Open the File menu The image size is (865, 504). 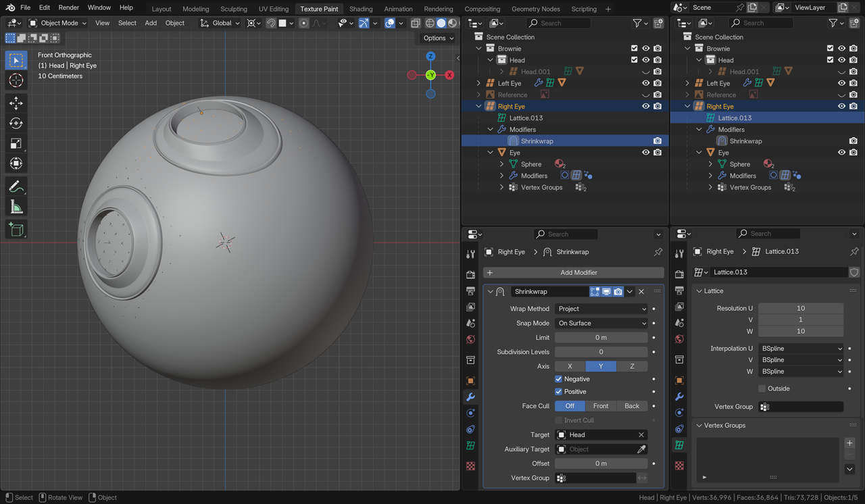(x=25, y=7)
